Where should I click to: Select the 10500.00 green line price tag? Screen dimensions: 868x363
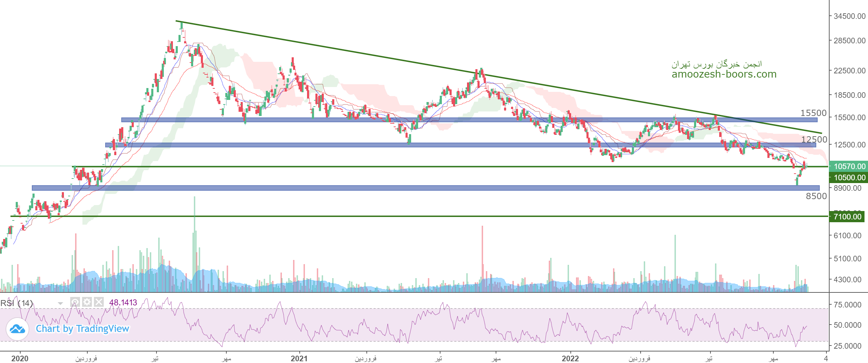click(x=849, y=177)
